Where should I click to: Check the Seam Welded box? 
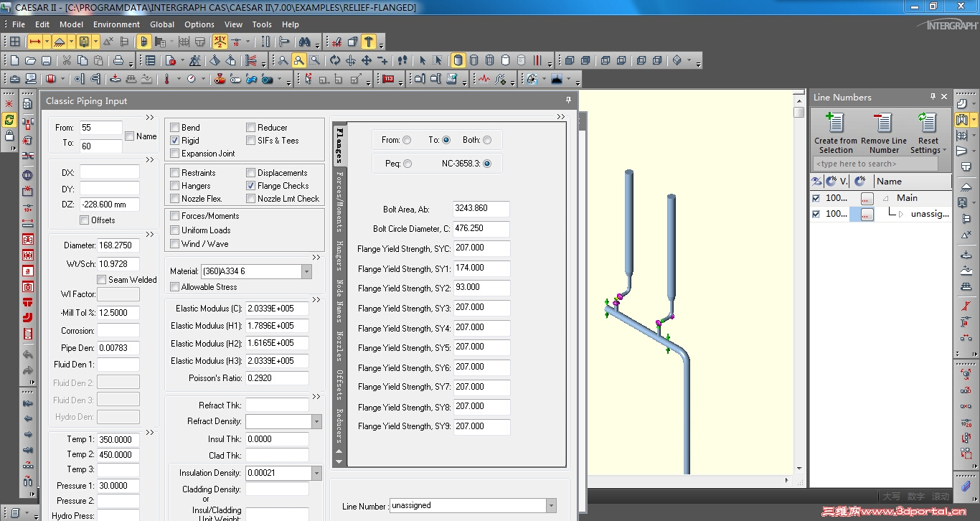[102, 280]
